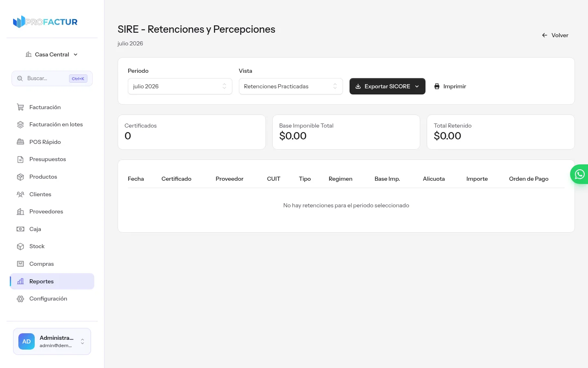This screenshot has height=368, width=588.
Task: Click the Caja banknote icon
Action: (x=20, y=229)
